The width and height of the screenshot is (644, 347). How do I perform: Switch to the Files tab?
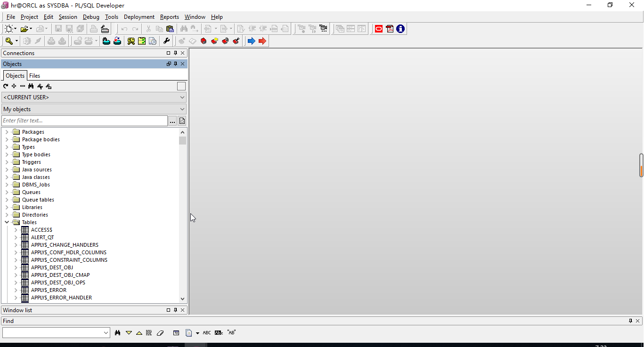click(35, 76)
